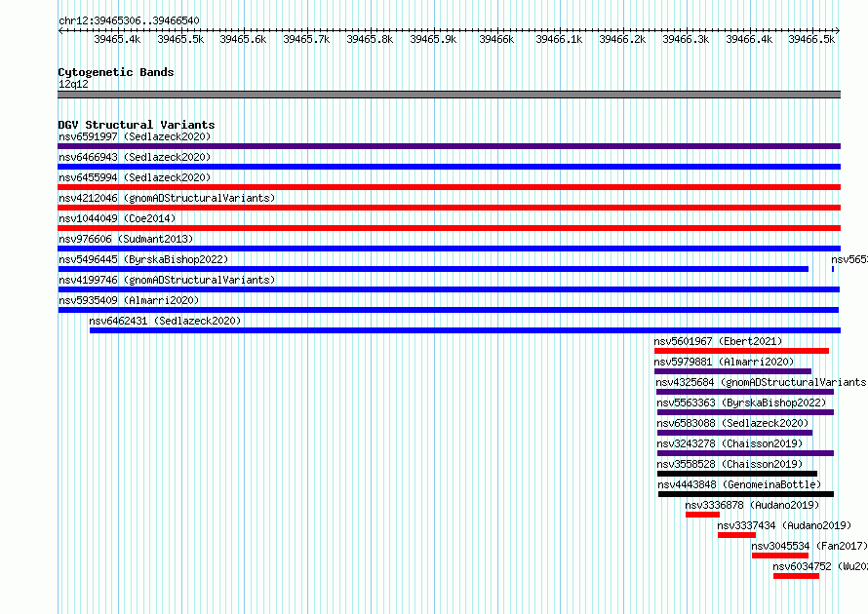The height and width of the screenshot is (614, 868).
Task: Click the red bar for nsv4212046
Action: tap(449, 208)
